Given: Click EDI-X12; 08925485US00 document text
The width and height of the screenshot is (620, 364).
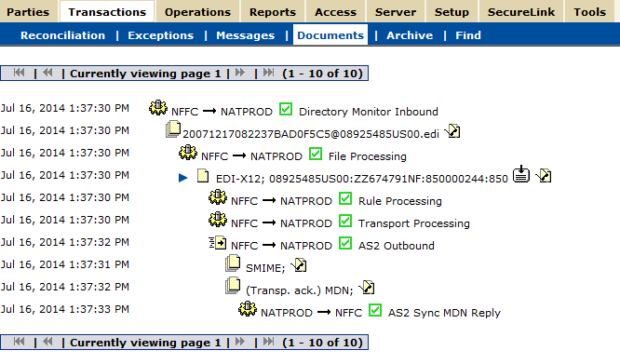Looking at the screenshot, I should pos(362,179).
